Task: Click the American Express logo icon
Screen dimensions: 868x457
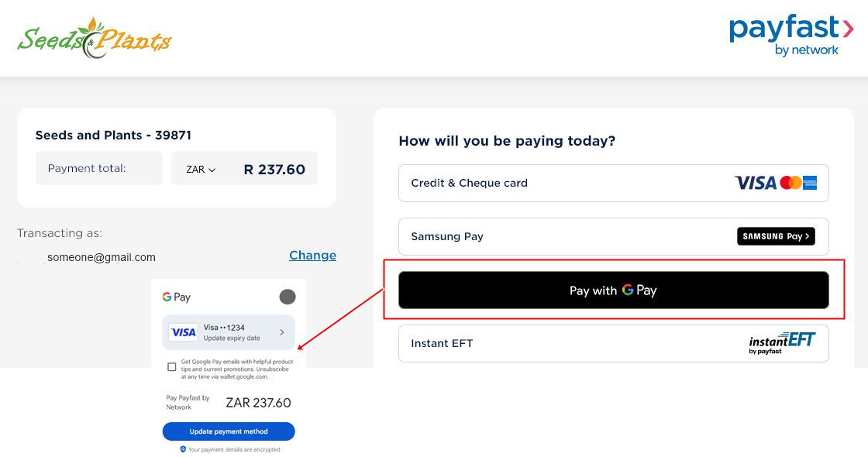Action: pyautogui.click(x=810, y=183)
